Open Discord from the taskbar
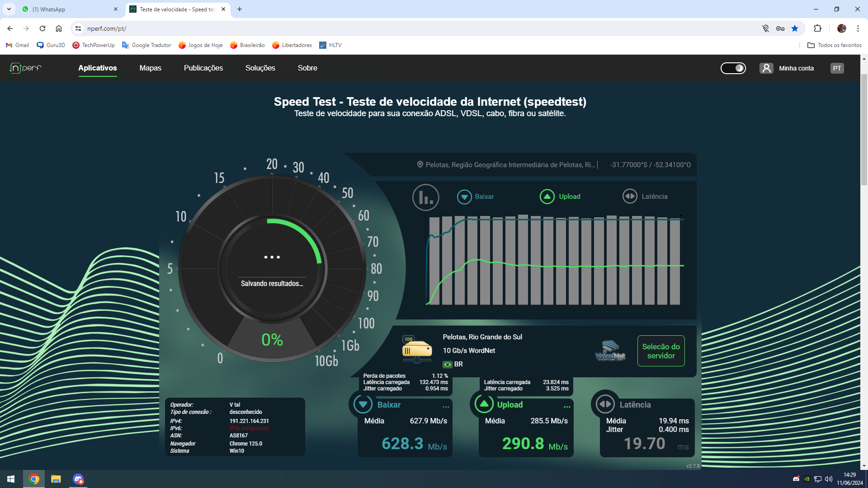 (78, 479)
